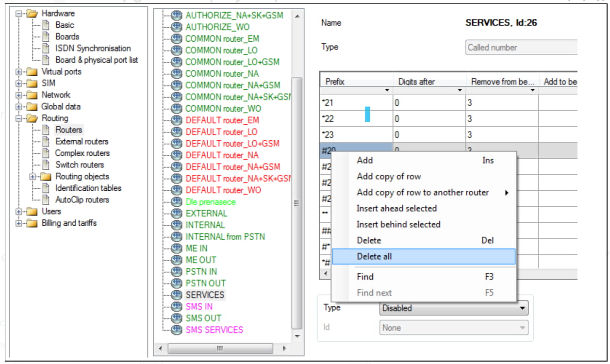Choose Delete all from the context menu

click(x=424, y=256)
